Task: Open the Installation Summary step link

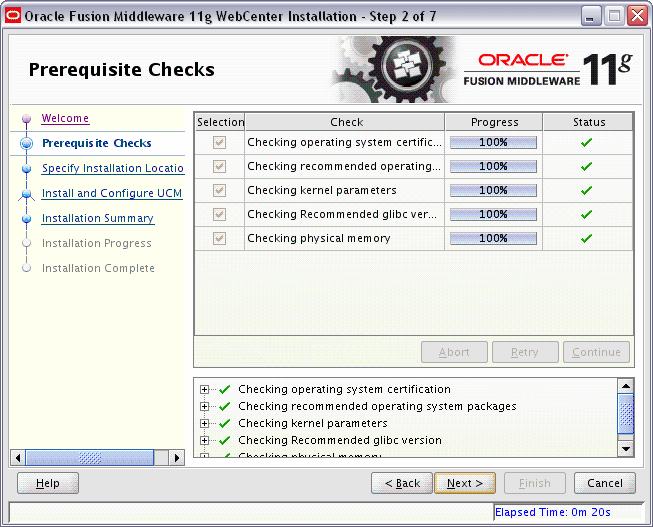Action: [98, 218]
